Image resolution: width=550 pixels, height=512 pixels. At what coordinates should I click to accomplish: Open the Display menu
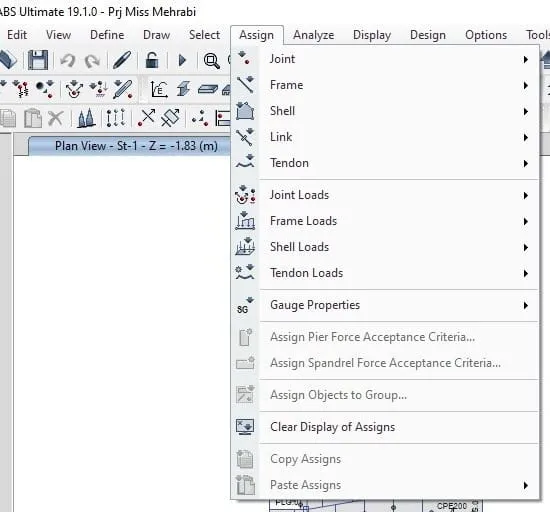(x=372, y=35)
